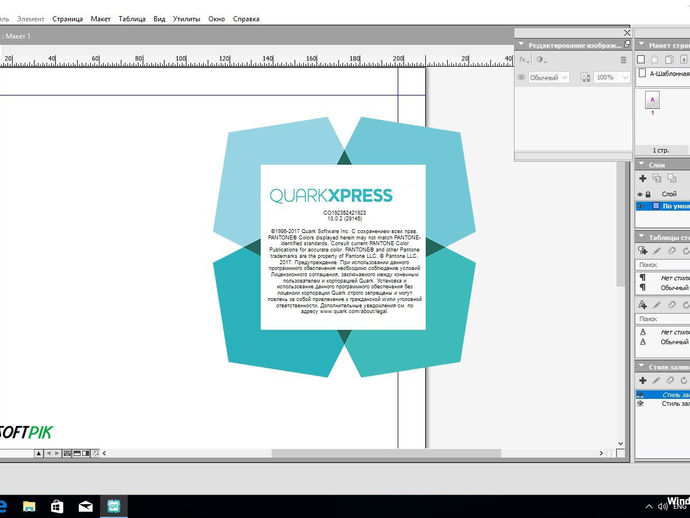
Task: Click the speaker volume icon in system tray
Action: (662, 507)
